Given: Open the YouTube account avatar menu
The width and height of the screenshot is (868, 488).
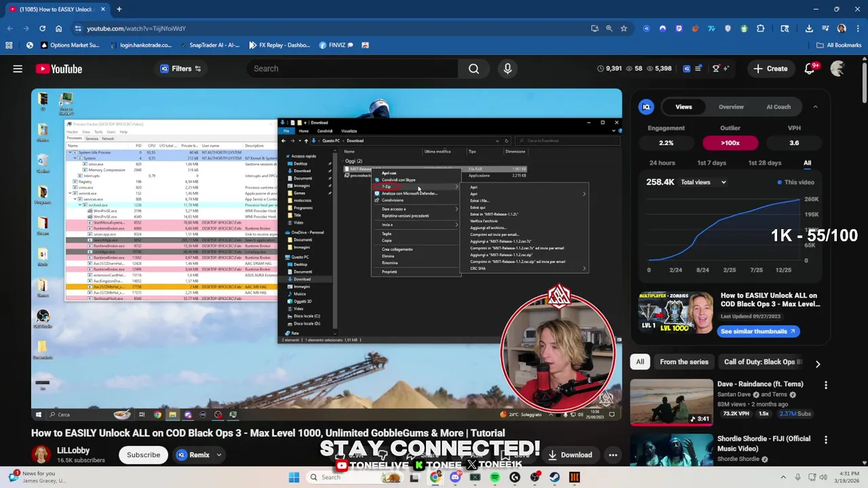Looking at the screenshot, I should [x=838, y=68].
